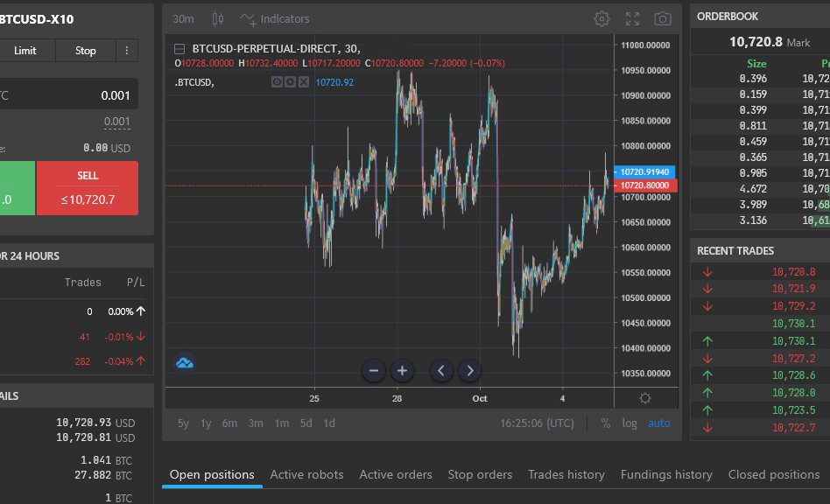Click recent trade 10,729.2
The width and height of the screenshot is (830, 504).
793,306
